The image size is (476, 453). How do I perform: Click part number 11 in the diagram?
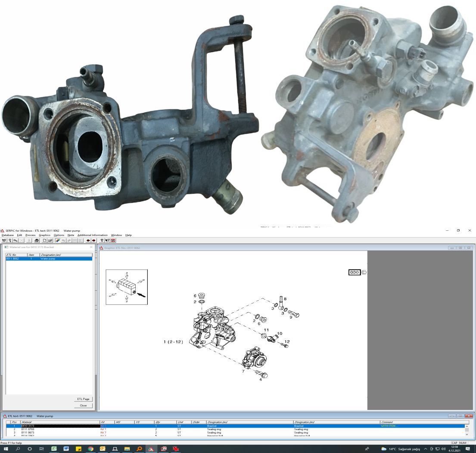tap(266, 330)
